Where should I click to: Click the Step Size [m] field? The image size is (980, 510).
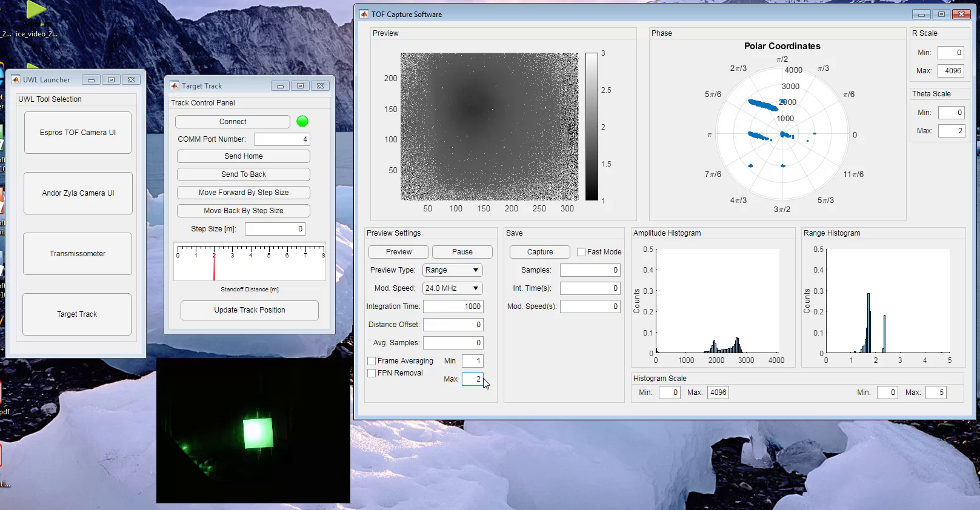pos(275,229)
